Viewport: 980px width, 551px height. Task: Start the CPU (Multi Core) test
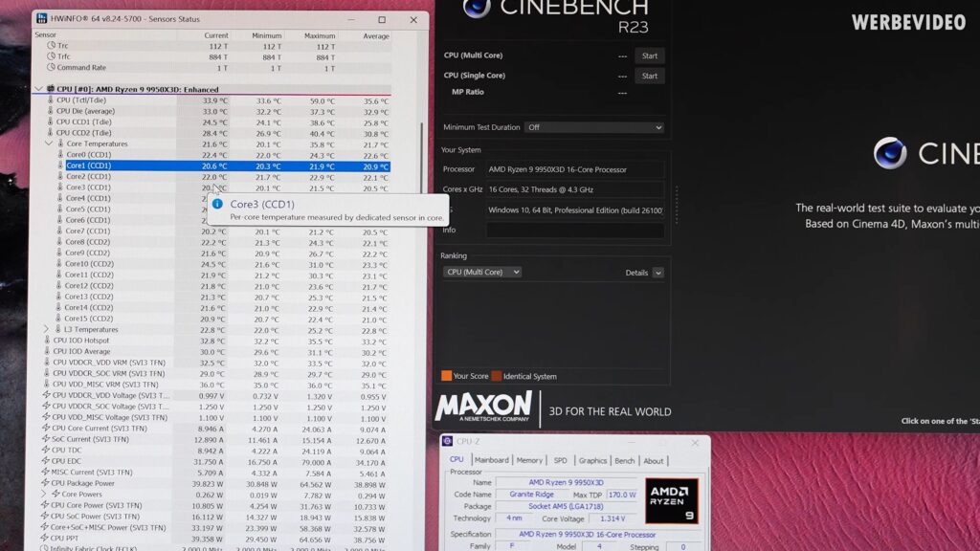pyautogui.click(x=650, y=55)
